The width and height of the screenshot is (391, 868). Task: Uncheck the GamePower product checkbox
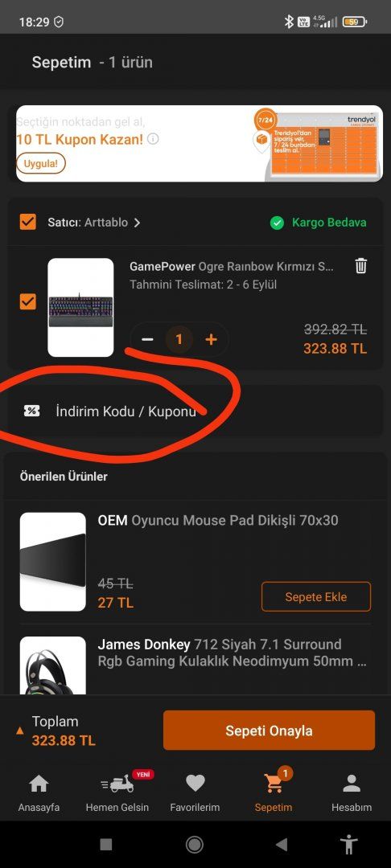[x=27, y=301]
